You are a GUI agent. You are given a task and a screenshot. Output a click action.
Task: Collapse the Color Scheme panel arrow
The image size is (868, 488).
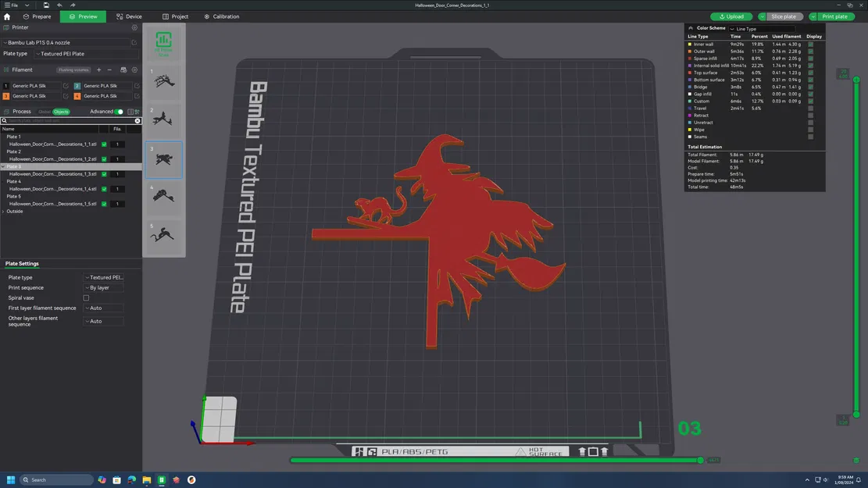pyautogui.click(x=691, y=28)
